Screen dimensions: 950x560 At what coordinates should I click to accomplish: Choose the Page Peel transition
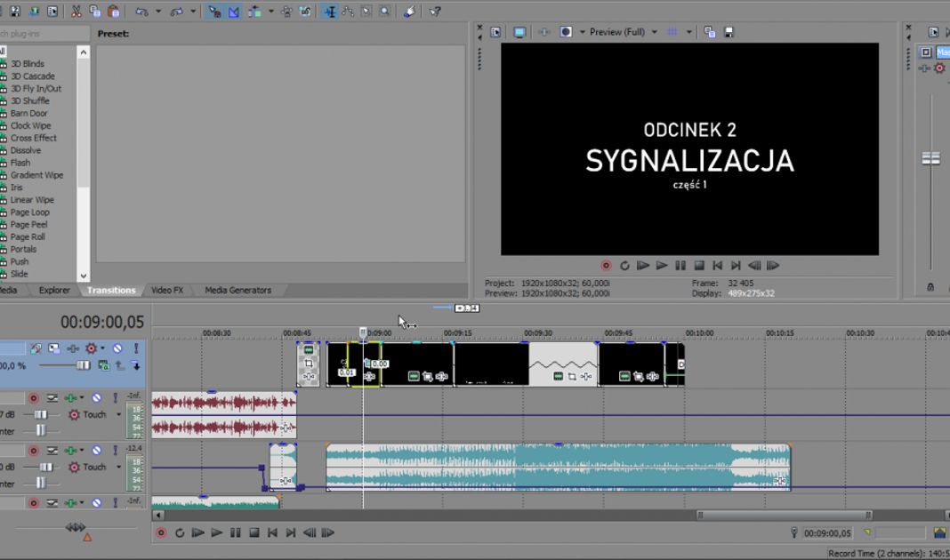tap(28, 225)
